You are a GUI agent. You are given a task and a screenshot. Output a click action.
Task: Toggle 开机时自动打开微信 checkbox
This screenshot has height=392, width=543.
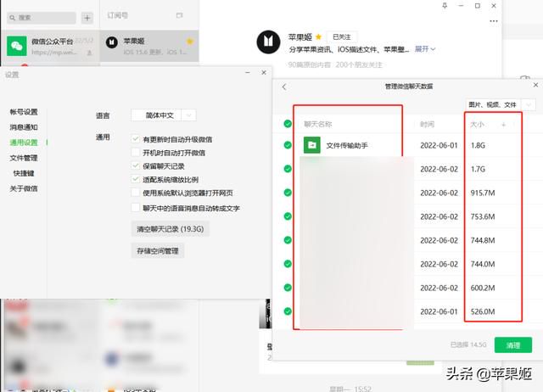(x=136, y=153)
